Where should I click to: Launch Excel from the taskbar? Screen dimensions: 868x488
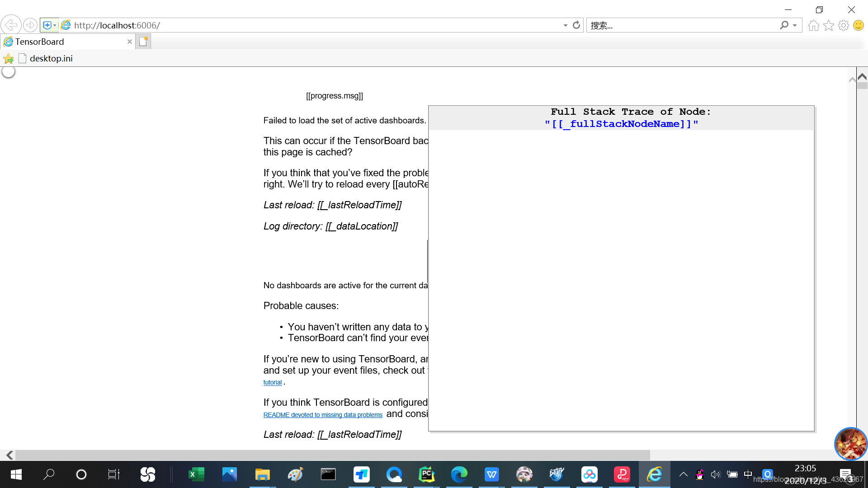coord(197,474)
